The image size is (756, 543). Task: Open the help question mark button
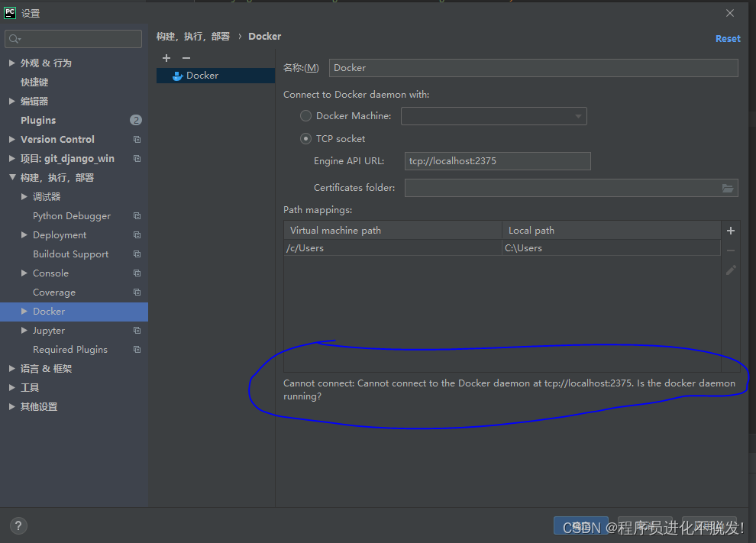tap(18, 525)
